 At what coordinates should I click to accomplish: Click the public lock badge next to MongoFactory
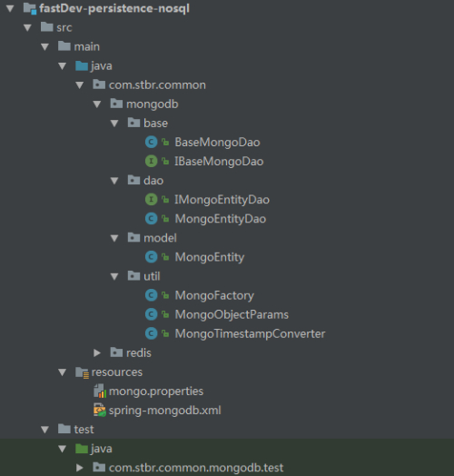165,295
